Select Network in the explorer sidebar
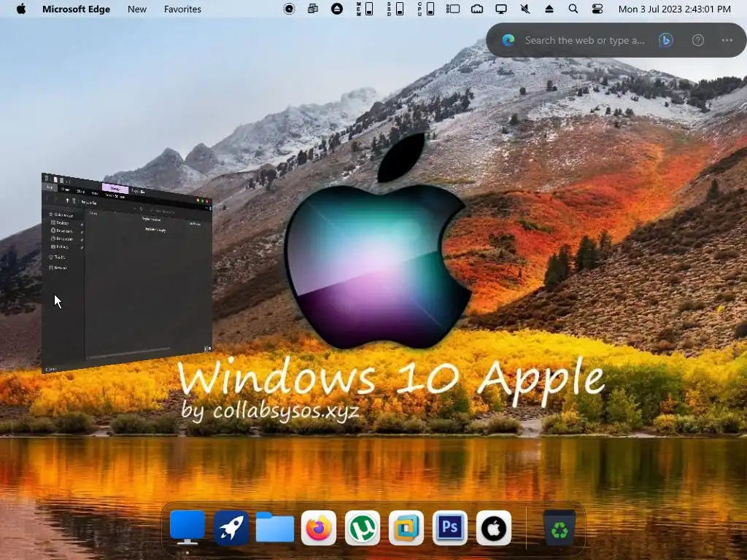Viewport: 747px width, 560px height. pyautogui.click(x=58, y=268)
